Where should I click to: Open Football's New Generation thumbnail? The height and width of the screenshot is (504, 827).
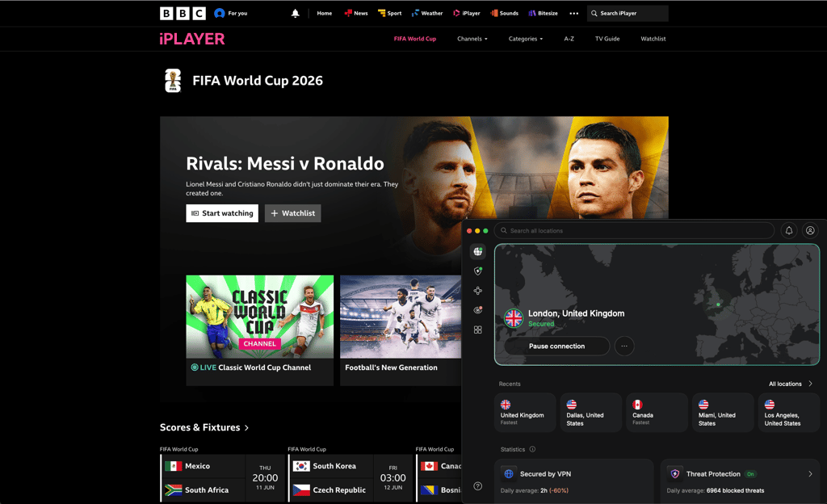401,317
